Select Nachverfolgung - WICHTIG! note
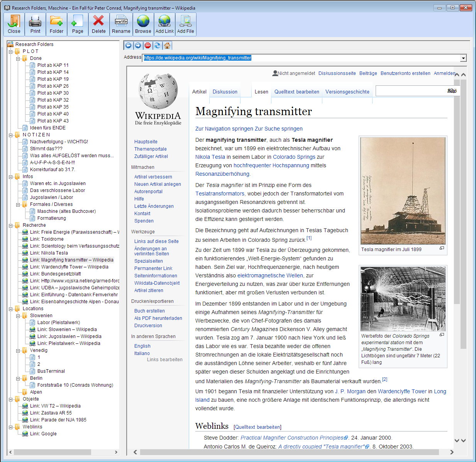Screen dimensions: 476x462 (59, 142)
